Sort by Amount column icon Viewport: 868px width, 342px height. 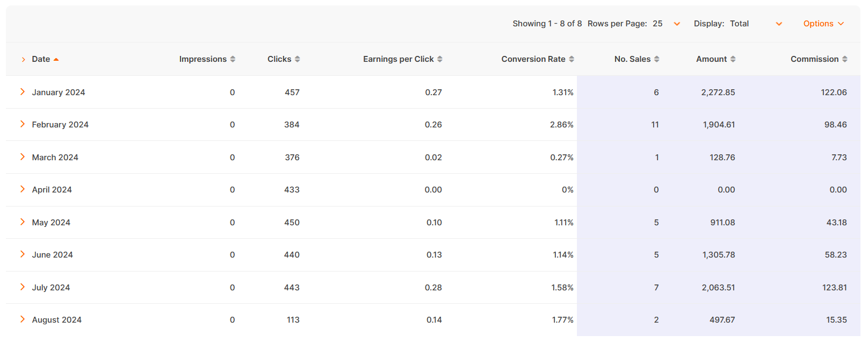pos(733,59)
